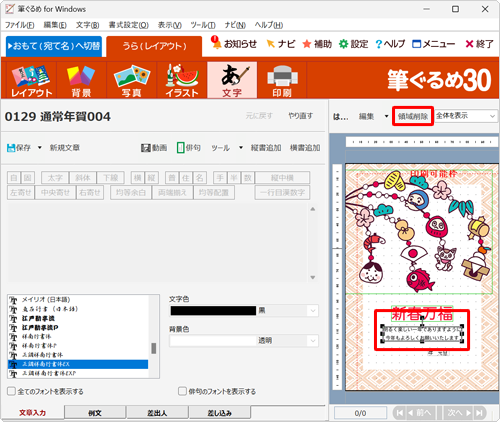This screenshot has height=422, width=500.
Task: Expand the 保存 dropdown arrow
Action: point(40,148)
